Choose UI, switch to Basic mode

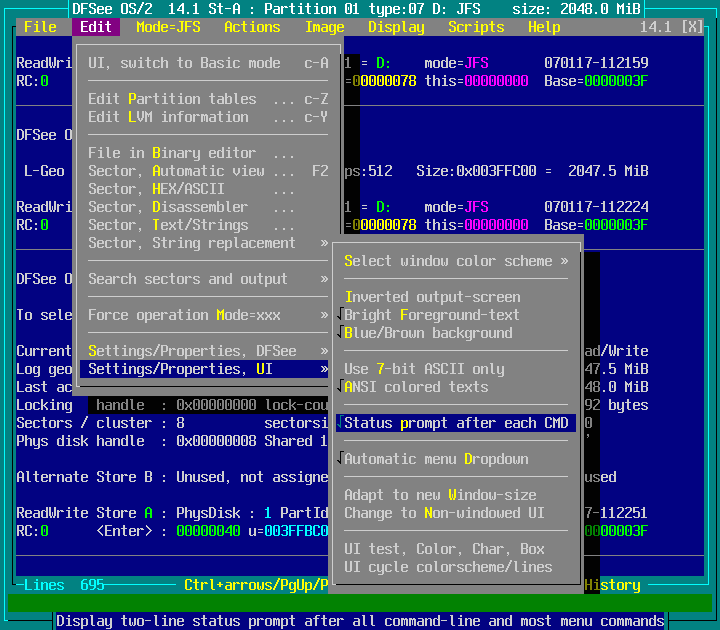point(208,63)
